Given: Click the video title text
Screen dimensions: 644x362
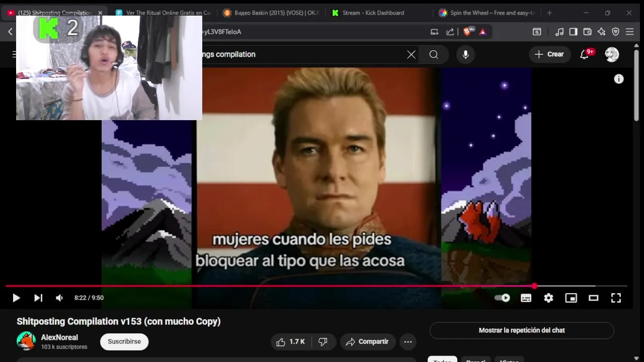Looking at the screenshot, I should point(119,321).
